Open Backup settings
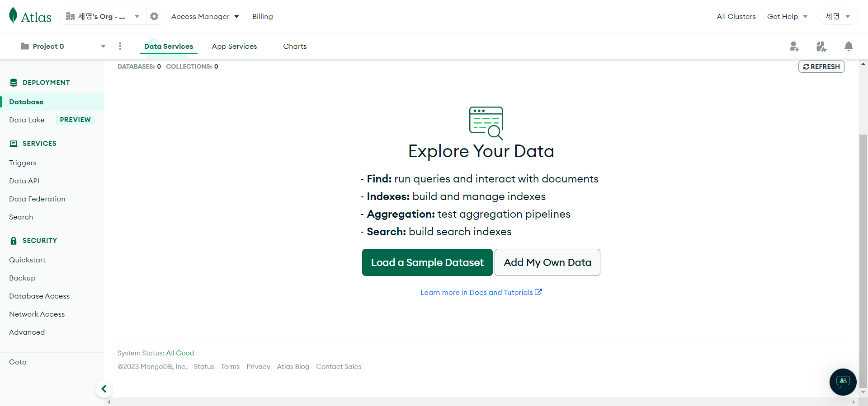 point(22,278)
